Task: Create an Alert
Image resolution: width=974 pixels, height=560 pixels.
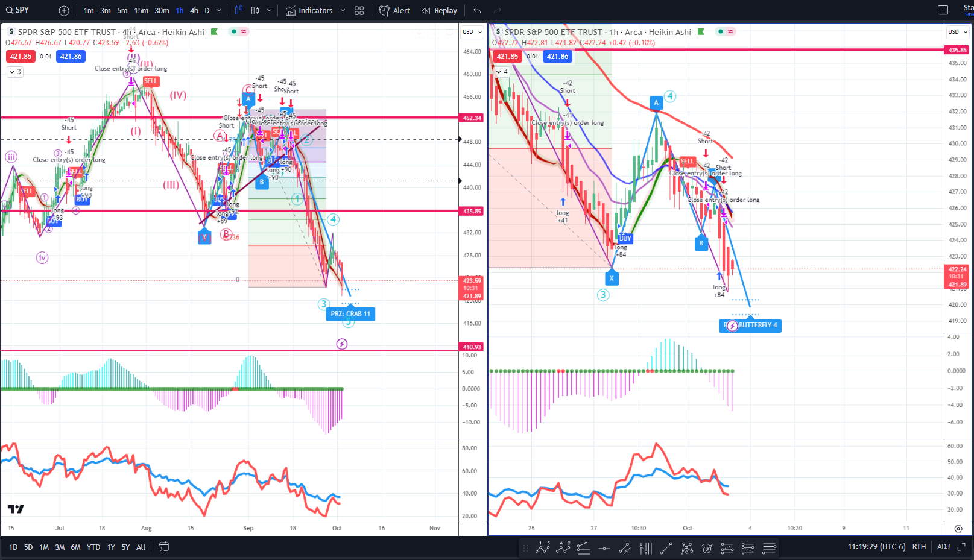Action: pyautogui.click(x=394, y=11)
